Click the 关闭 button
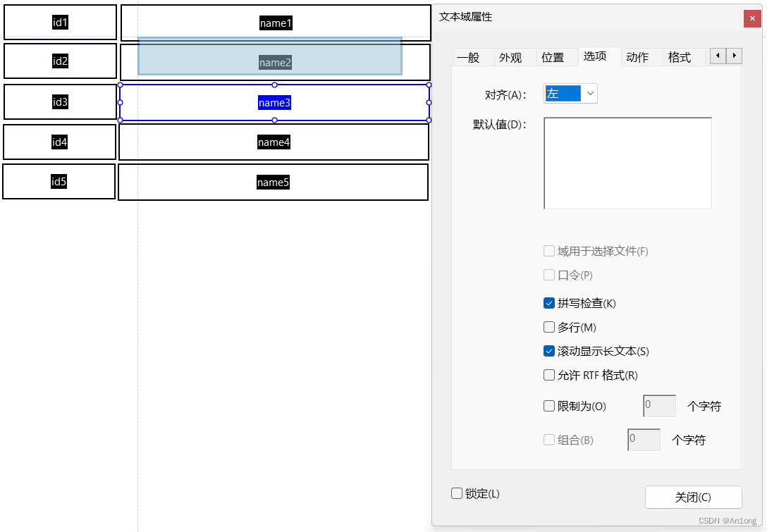The image size is (767, 532). point(693,497)
